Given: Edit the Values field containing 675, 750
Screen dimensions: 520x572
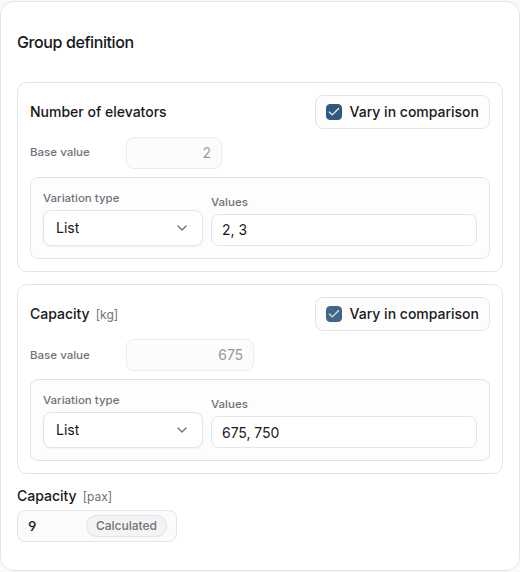Looking at the screenshot, I should coord(344,432).
